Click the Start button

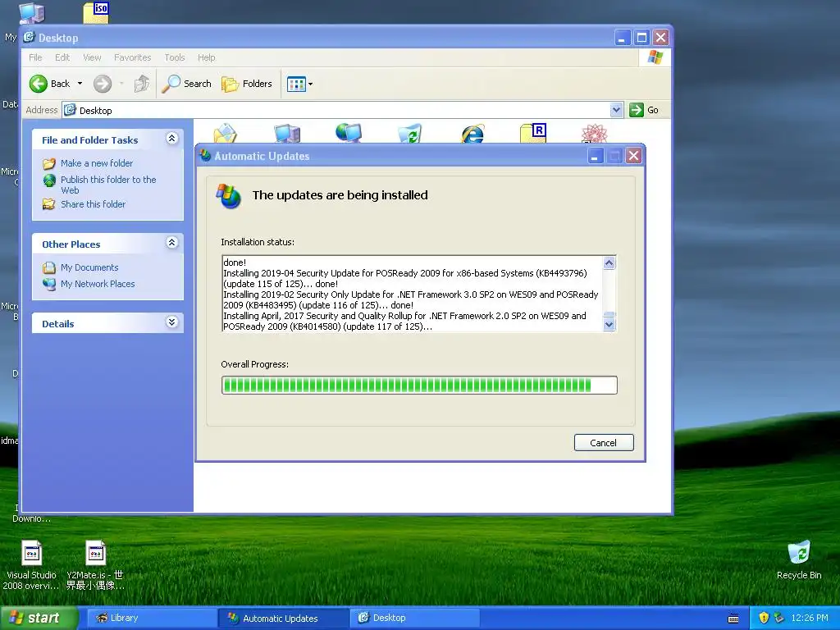(39, 619)
